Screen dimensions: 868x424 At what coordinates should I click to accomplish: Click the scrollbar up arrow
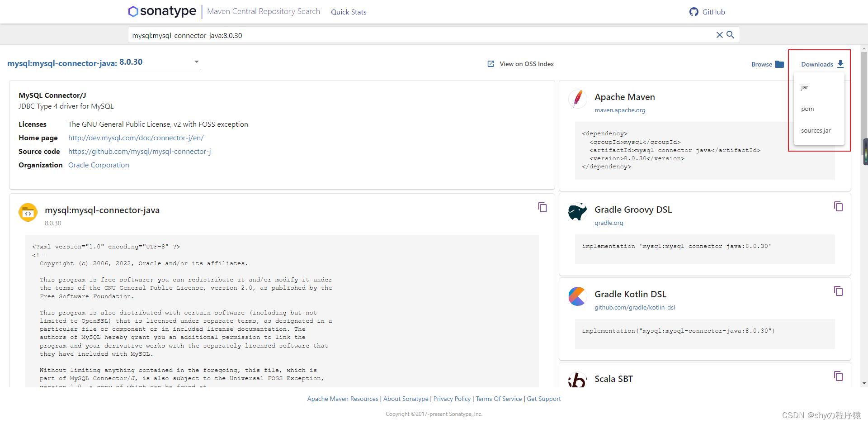coord(864,48)
